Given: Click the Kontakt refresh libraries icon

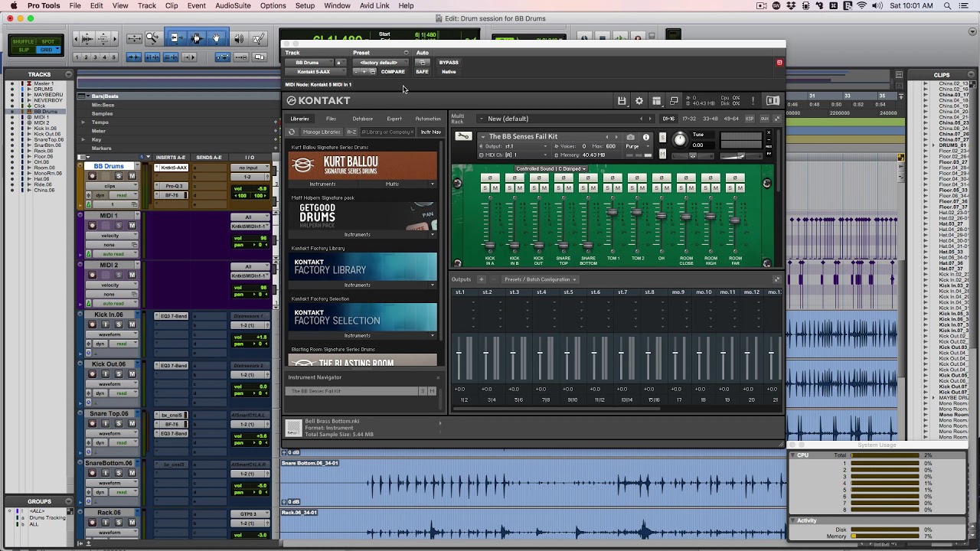Looking at the screenshot, I should 292,132.
